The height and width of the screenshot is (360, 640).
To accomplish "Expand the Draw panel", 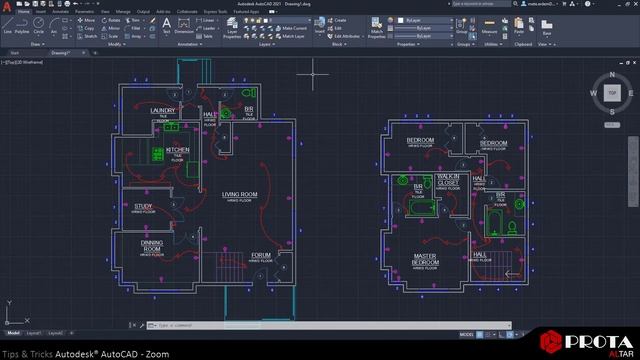I will point(37,44).
